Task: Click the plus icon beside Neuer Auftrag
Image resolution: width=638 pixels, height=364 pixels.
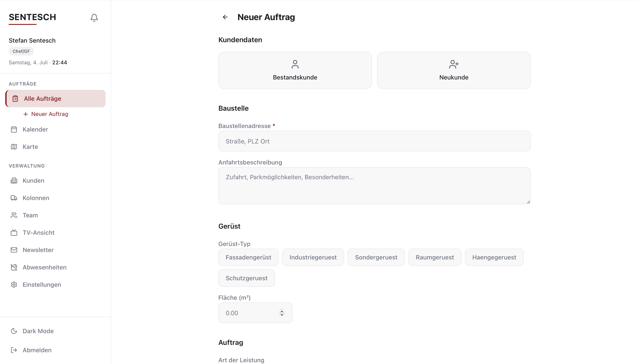Action: pyautogui.click(x=26, y=114)
